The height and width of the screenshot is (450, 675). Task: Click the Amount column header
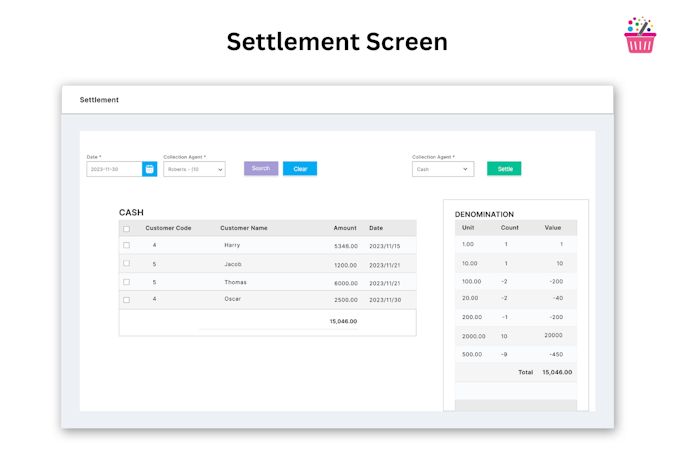pos(345,228)
